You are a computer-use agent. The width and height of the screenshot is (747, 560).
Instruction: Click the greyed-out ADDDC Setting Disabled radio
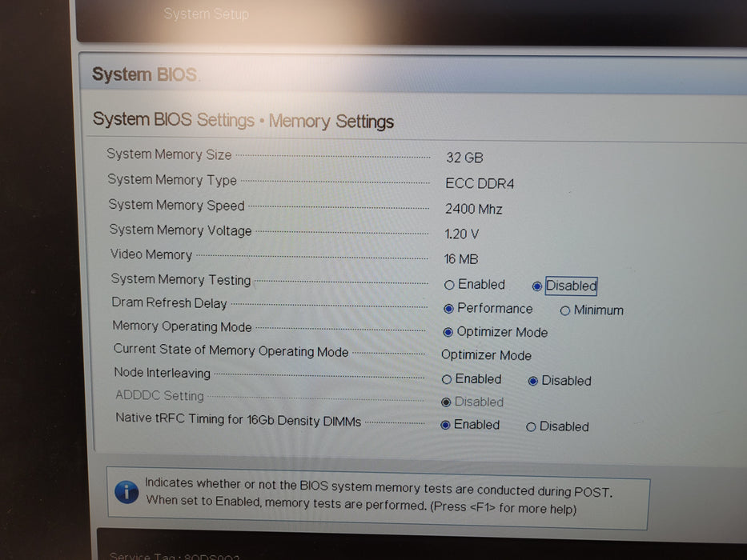coord(446,402)
